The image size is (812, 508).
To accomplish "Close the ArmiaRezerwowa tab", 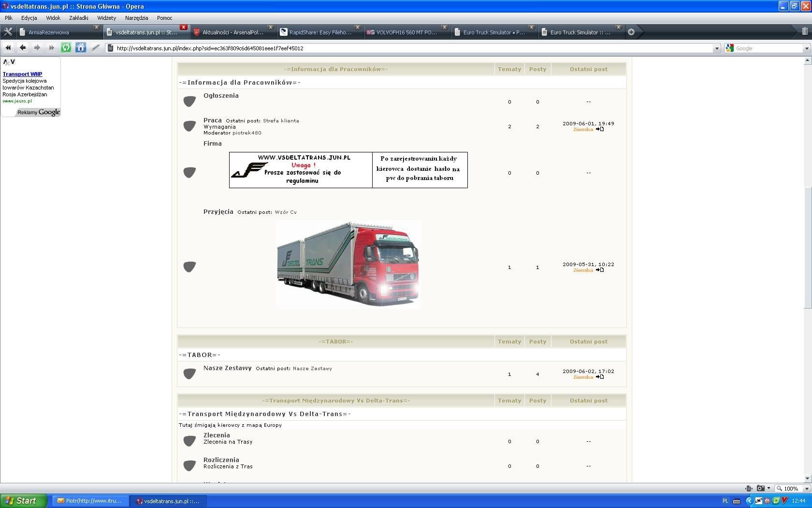I will [97, 27].
